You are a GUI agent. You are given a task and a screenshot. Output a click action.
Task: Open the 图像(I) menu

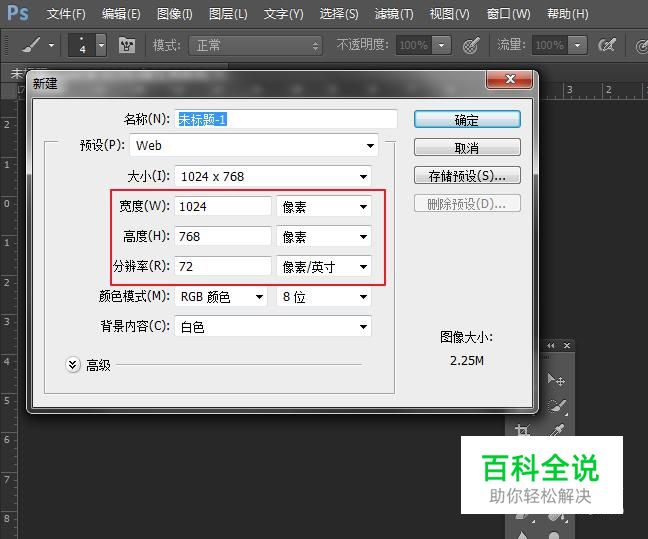(x=174, y=14)
